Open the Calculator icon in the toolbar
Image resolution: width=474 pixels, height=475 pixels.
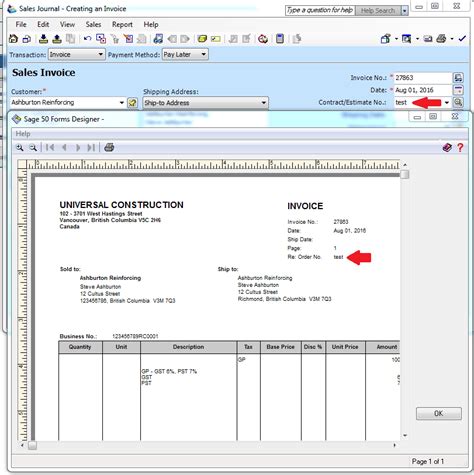click(280, 39)
